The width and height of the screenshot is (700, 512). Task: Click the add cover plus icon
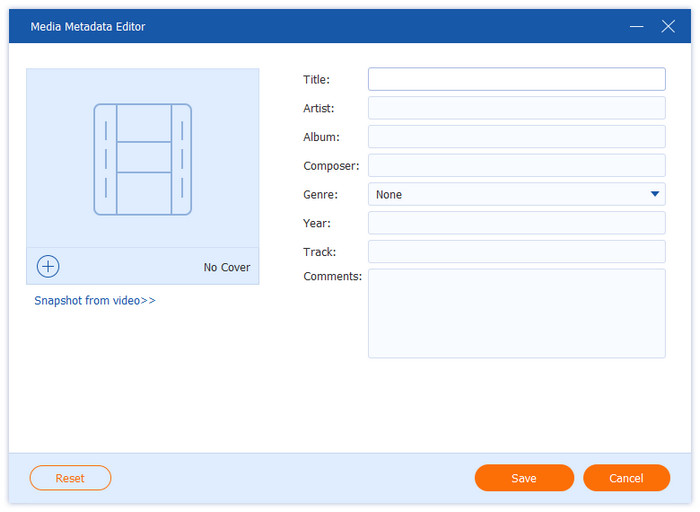[48, 266]
